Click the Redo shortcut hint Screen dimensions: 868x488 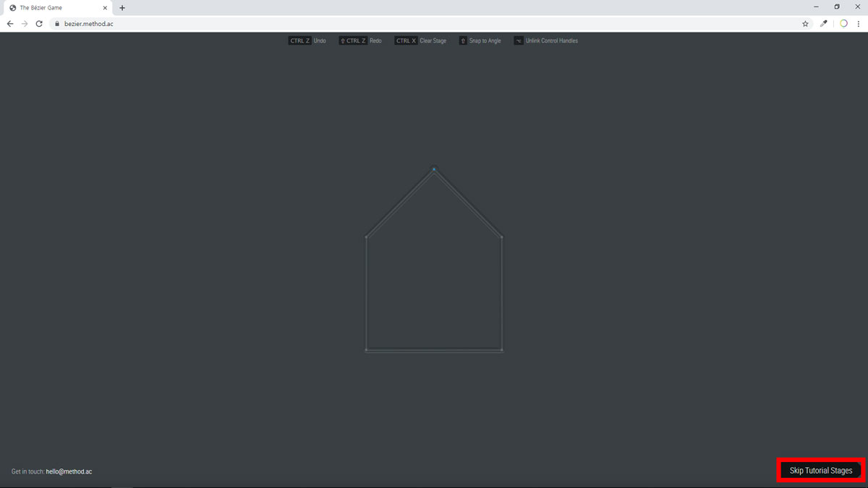click(x=360, y=40)
